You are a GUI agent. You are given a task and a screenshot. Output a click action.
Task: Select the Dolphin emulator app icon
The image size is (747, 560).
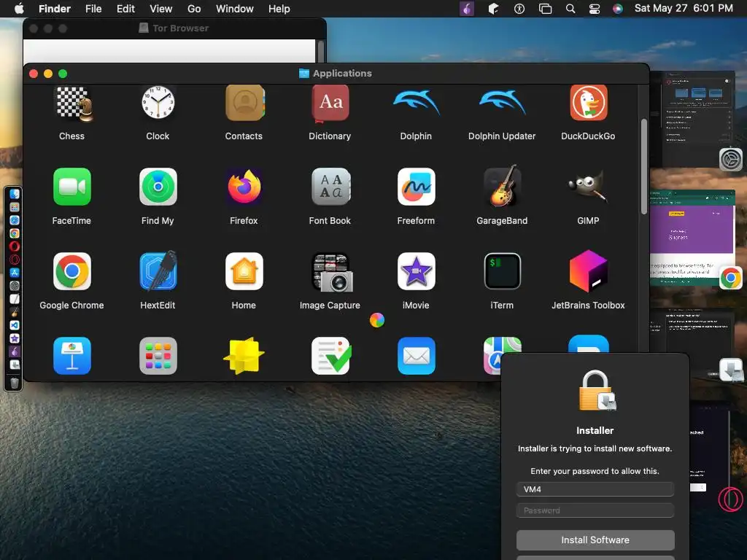(416, 102)
